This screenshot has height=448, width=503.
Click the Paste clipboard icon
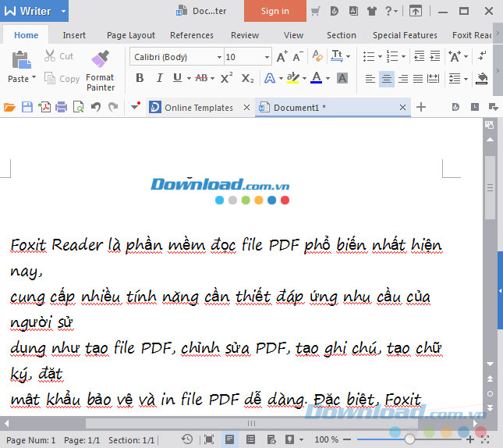(x=22, y=60)
